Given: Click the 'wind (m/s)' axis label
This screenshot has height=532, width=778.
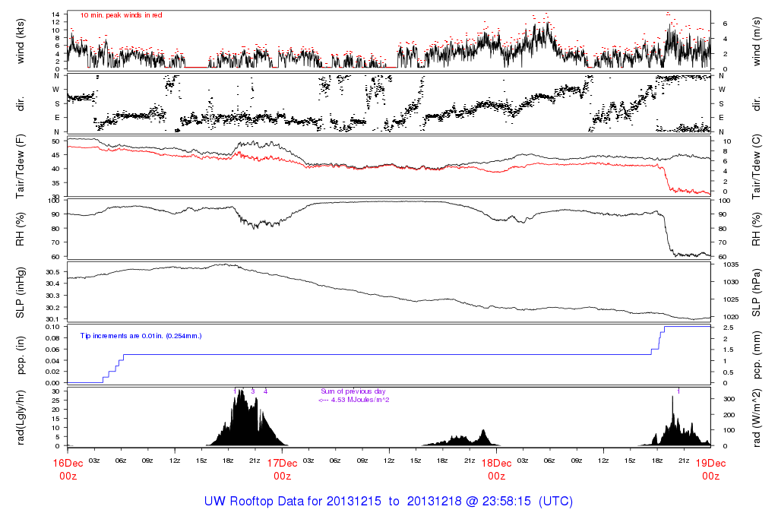Looking at the screenshot, I should [x=756, y=42].
